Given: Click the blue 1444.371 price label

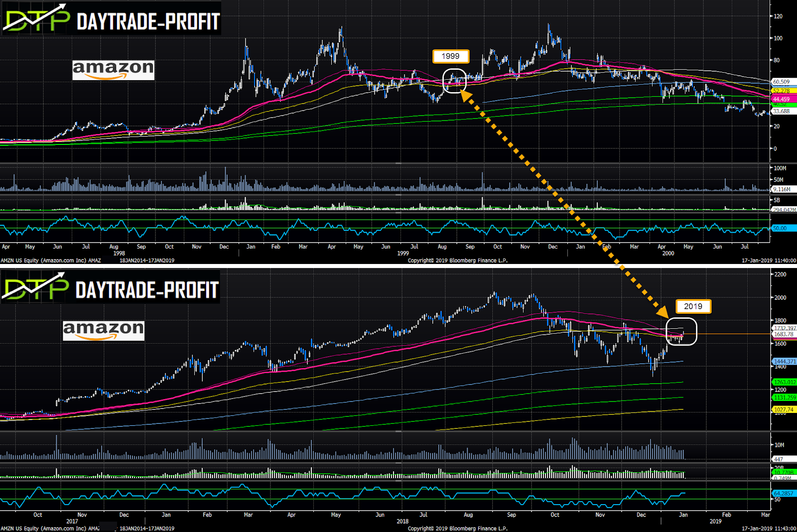Looking at the screenshot, I should click(x=785, y=361).
